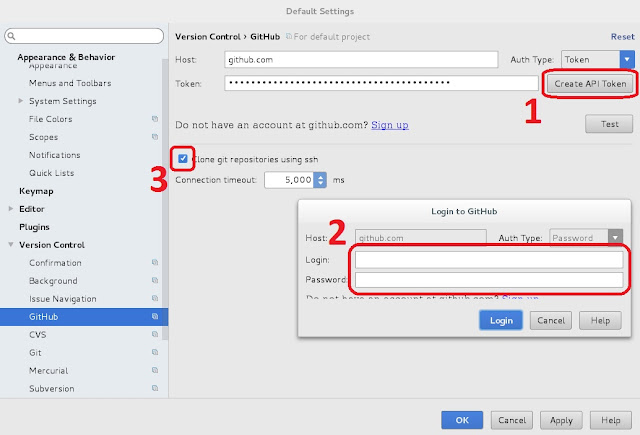This screenshot has width=640, height=435.
Task: Click Help at the bottom of Default Settings
Action: pyautogui.click(x=611, y=420)
